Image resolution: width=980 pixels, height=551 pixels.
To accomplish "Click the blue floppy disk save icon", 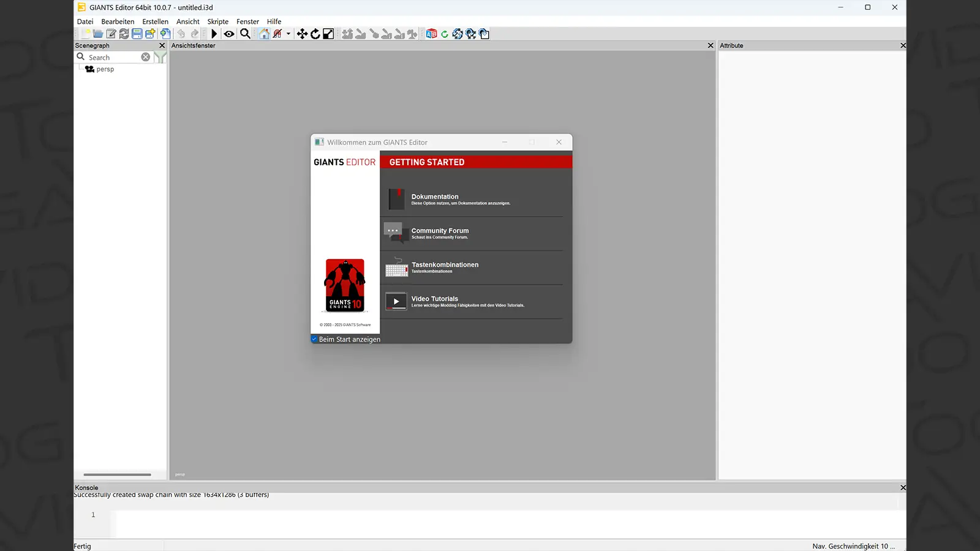I will [137, 34].
